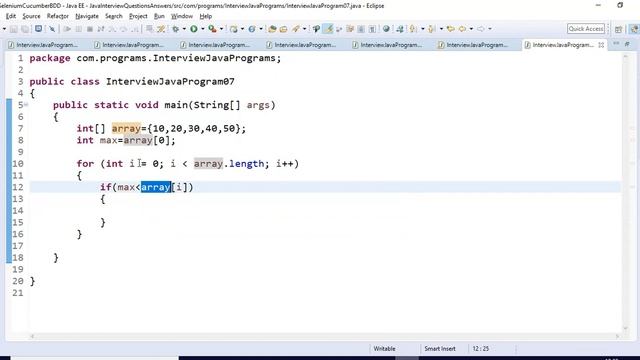Click the New Java Class icon

coord(252,29)
